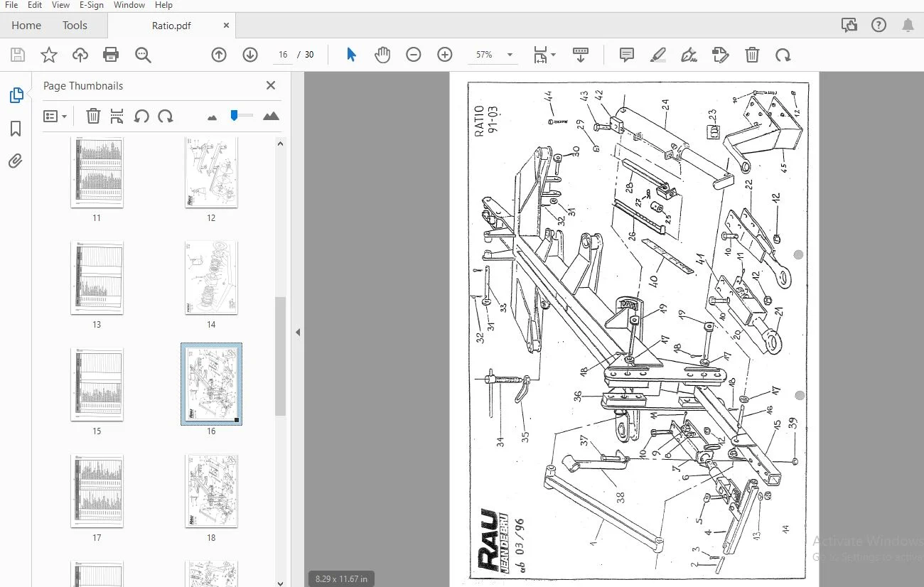The image size is (924, 587).
Task: Switch to the Tools tab
Action: (75, 26)
